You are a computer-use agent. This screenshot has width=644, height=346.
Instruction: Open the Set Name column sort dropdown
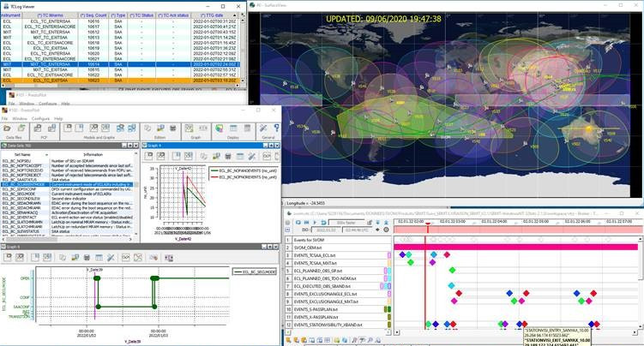coord(46,154)
